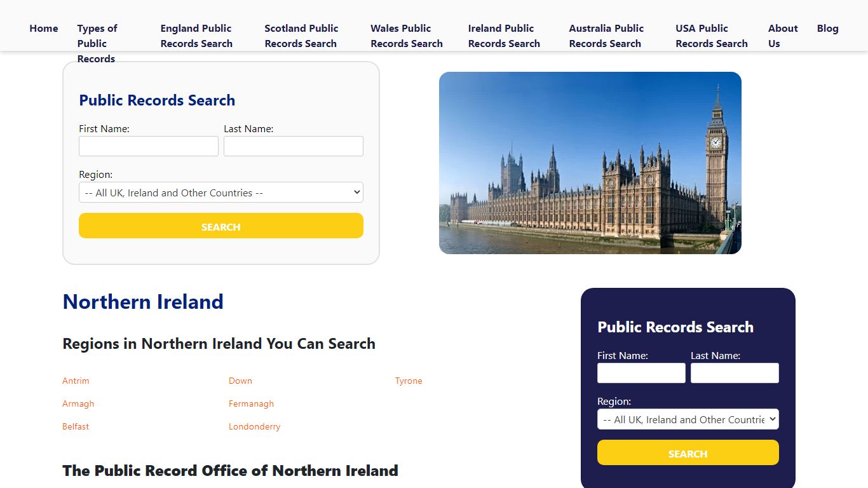868x488 pixels.
Task: Open the Belfast region link
Action: tap(76, 426)
